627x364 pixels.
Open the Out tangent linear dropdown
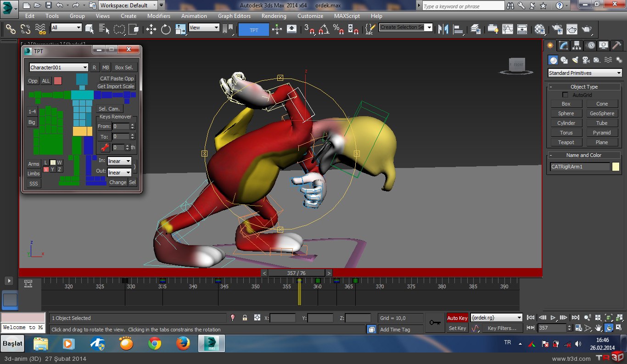coord(119,173)
